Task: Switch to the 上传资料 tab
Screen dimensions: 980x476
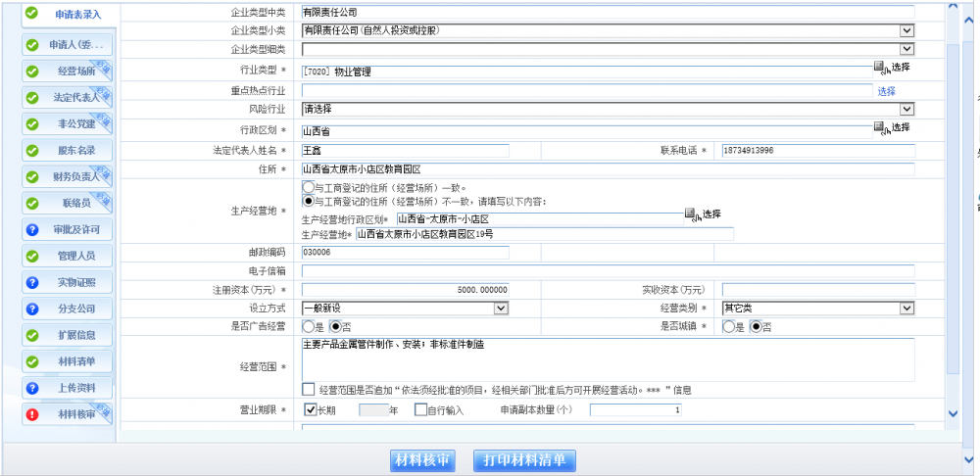Action: 67,388
